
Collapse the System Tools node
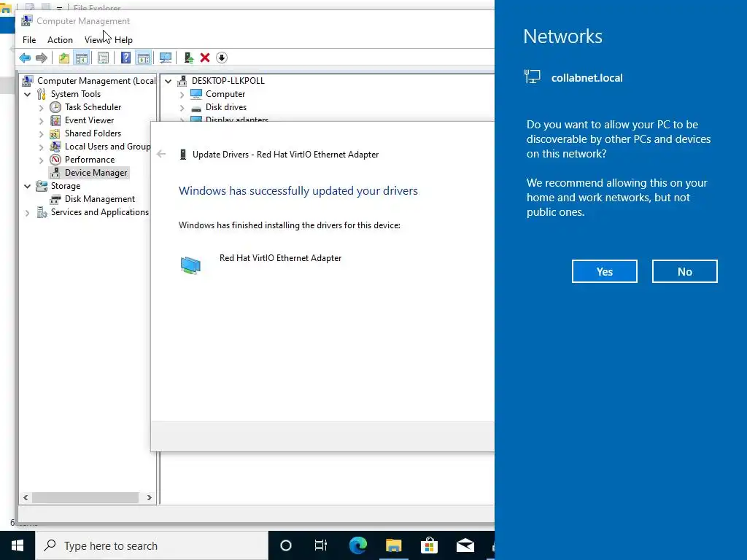[28, 94]
